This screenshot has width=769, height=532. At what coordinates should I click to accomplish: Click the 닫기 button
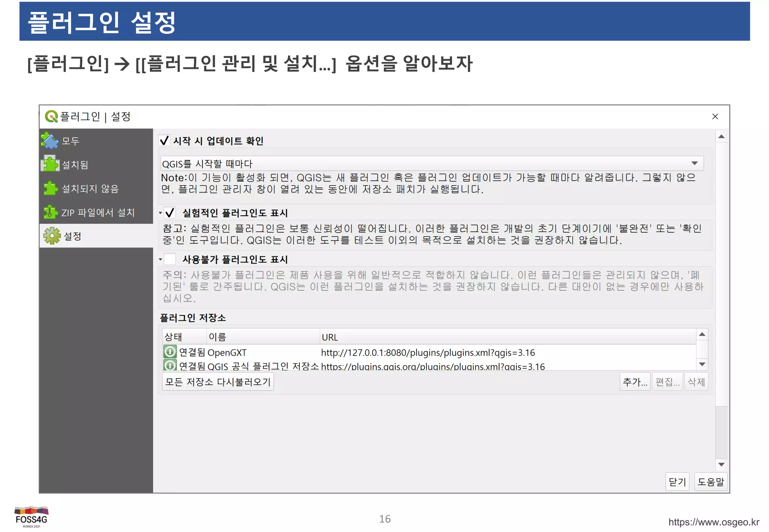pyautogui.click(x=677, y=482)
